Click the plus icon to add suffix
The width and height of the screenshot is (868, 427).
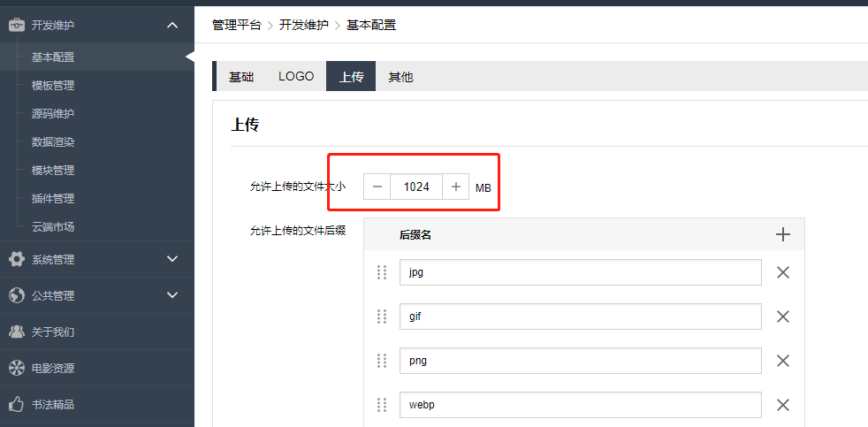(x=782, y=234)
